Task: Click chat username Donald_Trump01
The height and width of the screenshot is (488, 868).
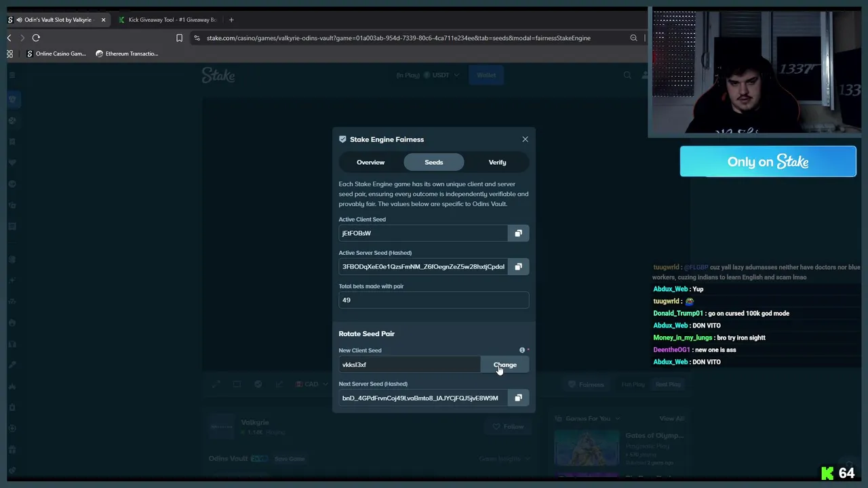Action: pyautogui.click(x=678, y=313)
